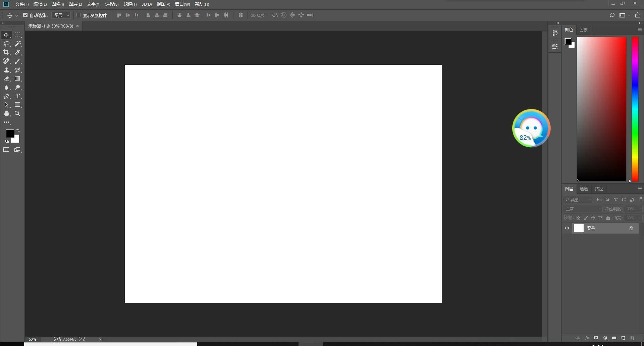Delete layer with trash icon
644x346 pixels.
[x=632, y=338]
